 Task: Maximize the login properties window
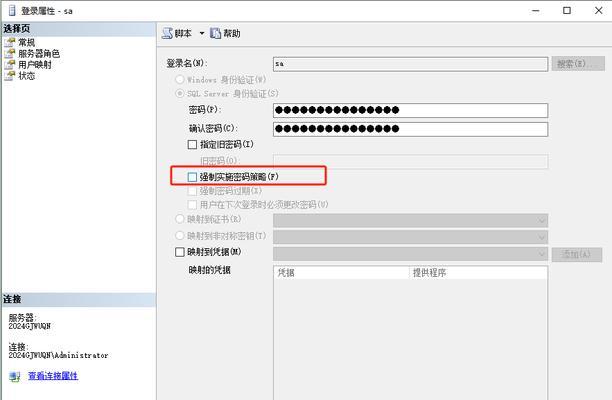[567, 11]
